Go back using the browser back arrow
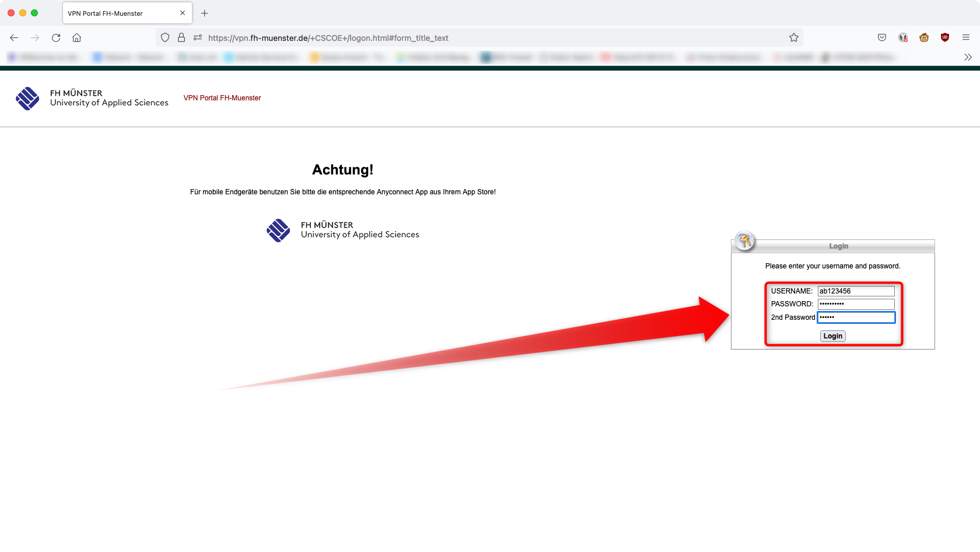This screenshot has width=980, height=552. [x=14, y=38]
